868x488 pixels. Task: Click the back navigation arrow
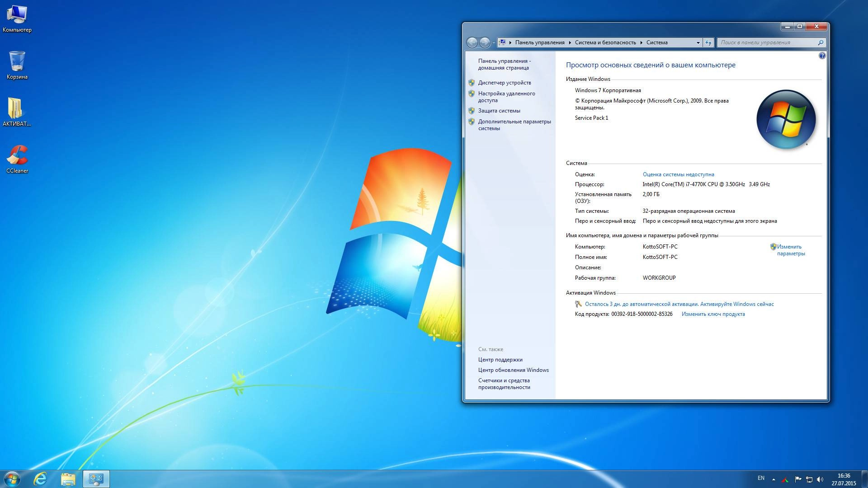(472, 42)
